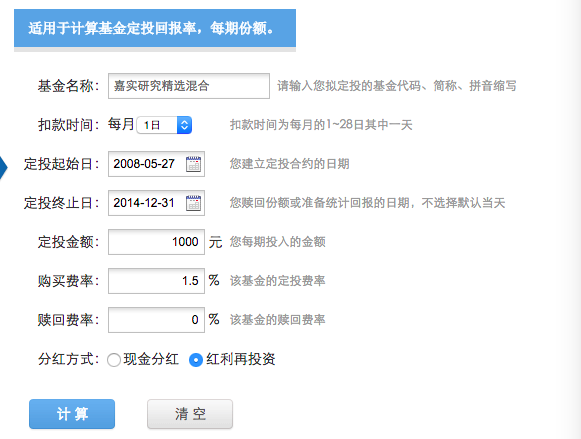Click the blue header banner 适用于计算基金定投回报率
Image resolution: width=581 pixels, height=439 pixels.
[x=155, y=28]
